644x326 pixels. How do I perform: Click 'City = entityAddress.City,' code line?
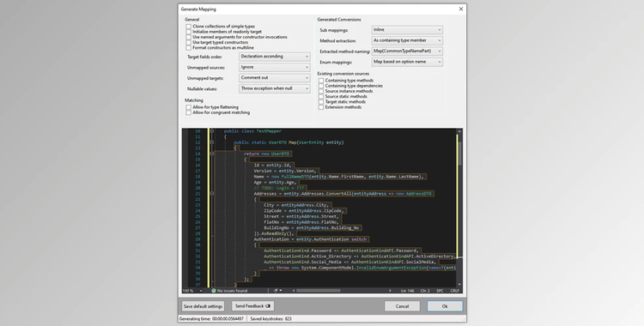coord(296,205)
